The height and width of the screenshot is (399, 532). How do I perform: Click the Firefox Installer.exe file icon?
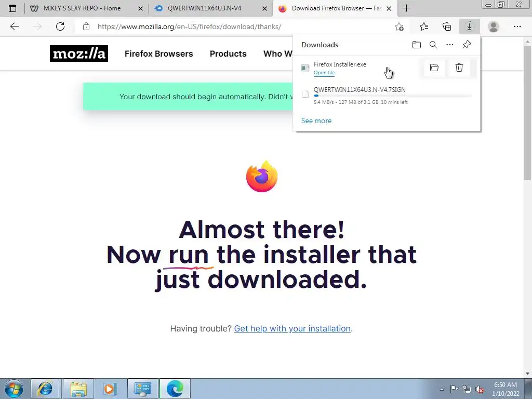pyautogui.click(x=305, y=68)
